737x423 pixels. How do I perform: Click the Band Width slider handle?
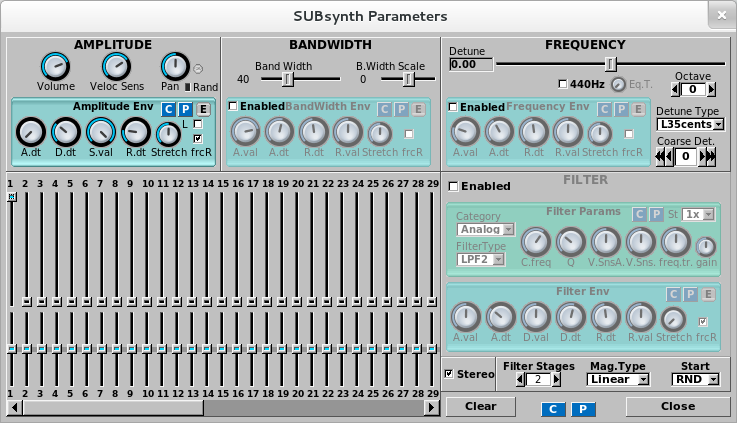[288, 79]
